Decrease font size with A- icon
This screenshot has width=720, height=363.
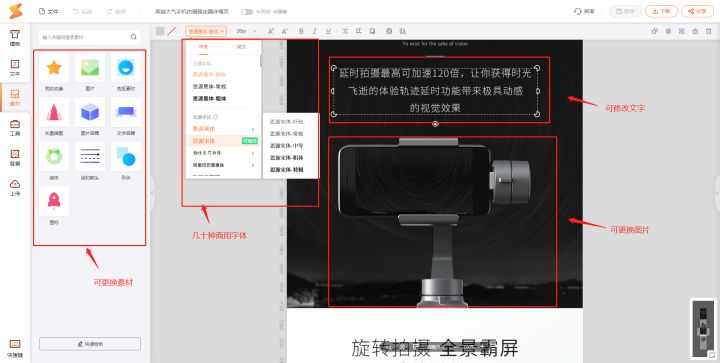284,31
